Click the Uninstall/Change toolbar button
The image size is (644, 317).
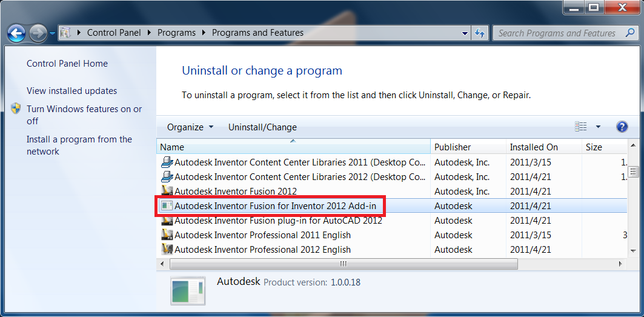coord(262,127)
